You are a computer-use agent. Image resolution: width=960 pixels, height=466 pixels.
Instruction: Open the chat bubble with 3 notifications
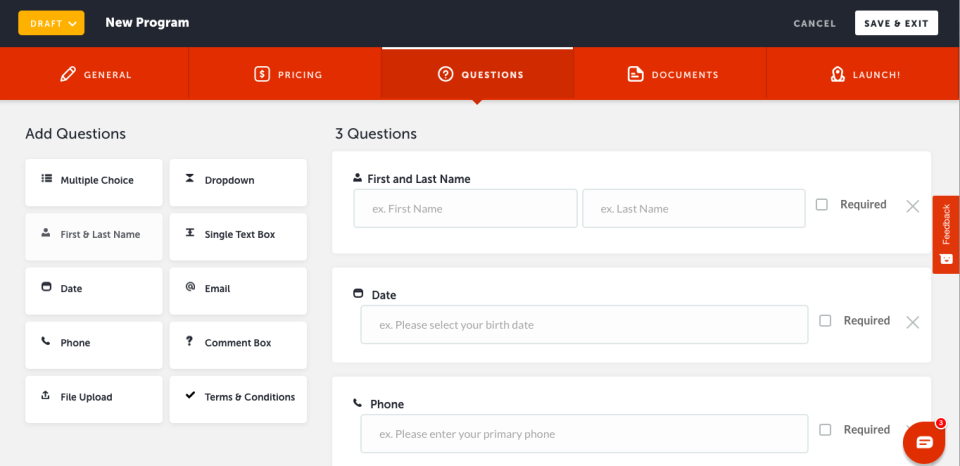click(924, 442)
